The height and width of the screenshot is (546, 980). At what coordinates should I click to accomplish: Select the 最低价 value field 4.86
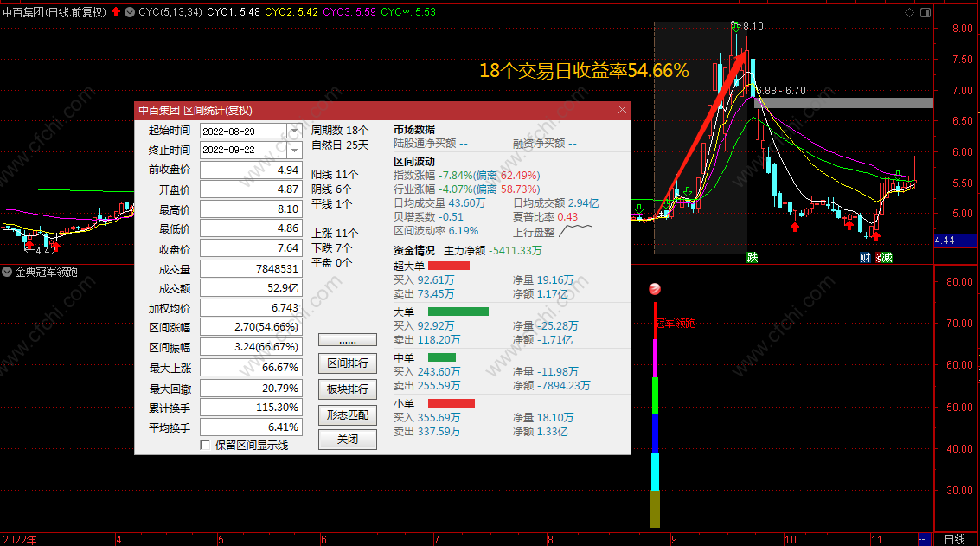[x=251, y=228]
